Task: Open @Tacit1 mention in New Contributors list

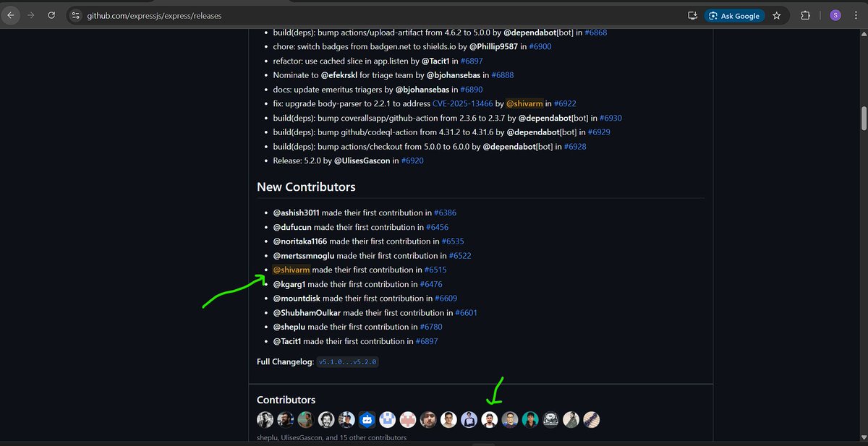Action: [x=287, y=340]
